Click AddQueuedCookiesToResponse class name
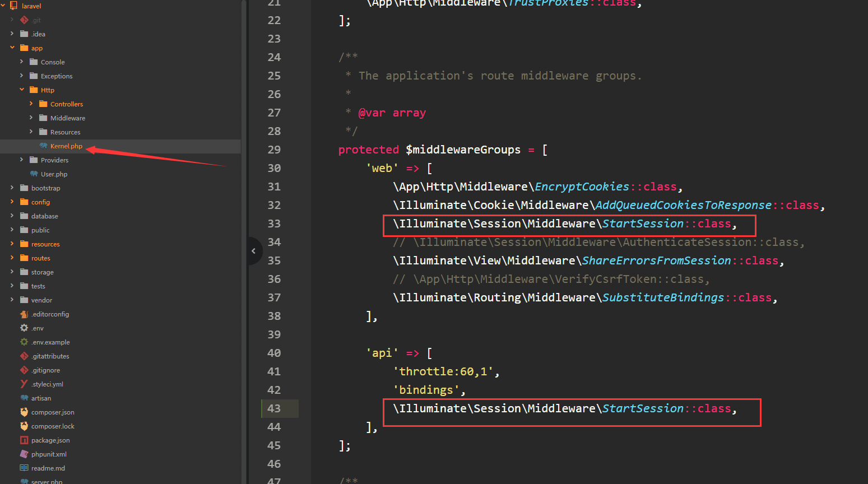The height and width of the screenshot is (484, 868). pyautogui.click(x=684, y=205)
